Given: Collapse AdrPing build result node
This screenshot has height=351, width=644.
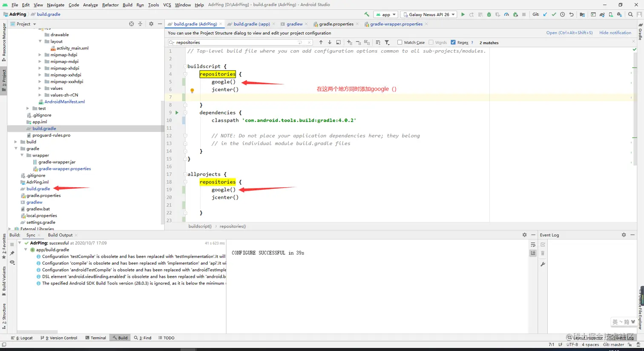Looking at the screenshot, I should (20, 243).
